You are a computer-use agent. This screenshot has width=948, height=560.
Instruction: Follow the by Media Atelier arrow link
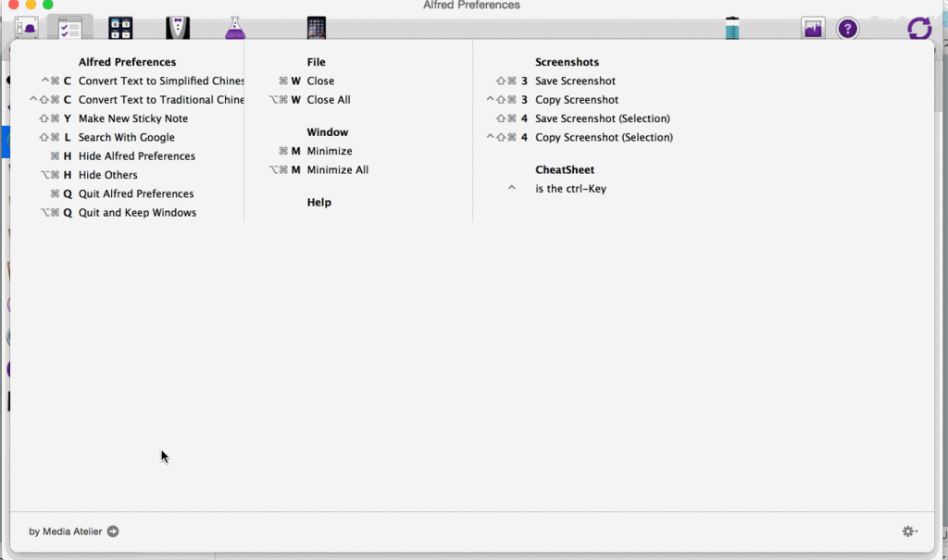click(x=113, y=531)
